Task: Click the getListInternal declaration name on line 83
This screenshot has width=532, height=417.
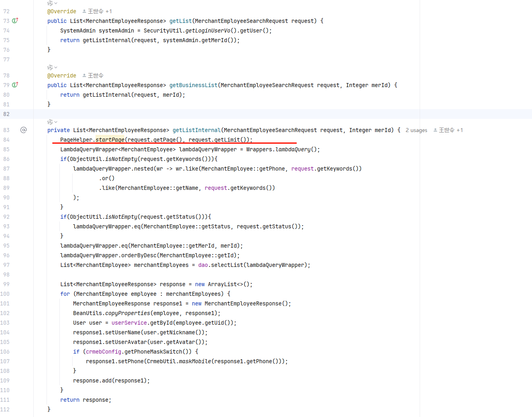Action: [197, 130]
